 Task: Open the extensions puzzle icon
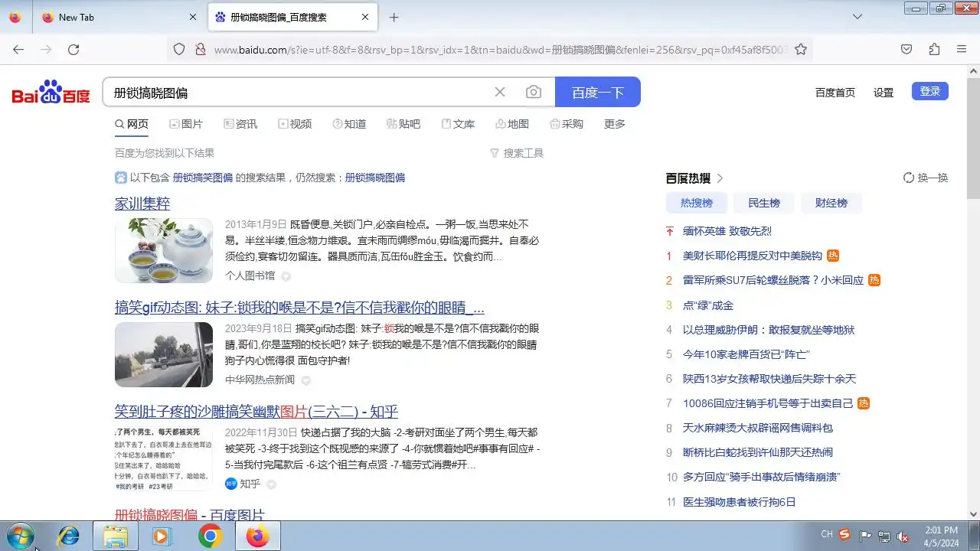point(934,49)
